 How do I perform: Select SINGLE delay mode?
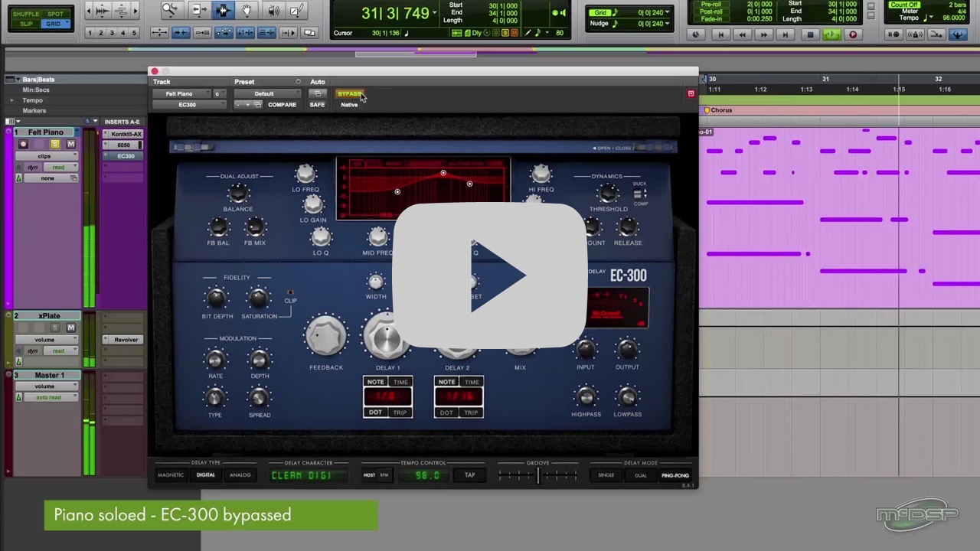(606, 475)
